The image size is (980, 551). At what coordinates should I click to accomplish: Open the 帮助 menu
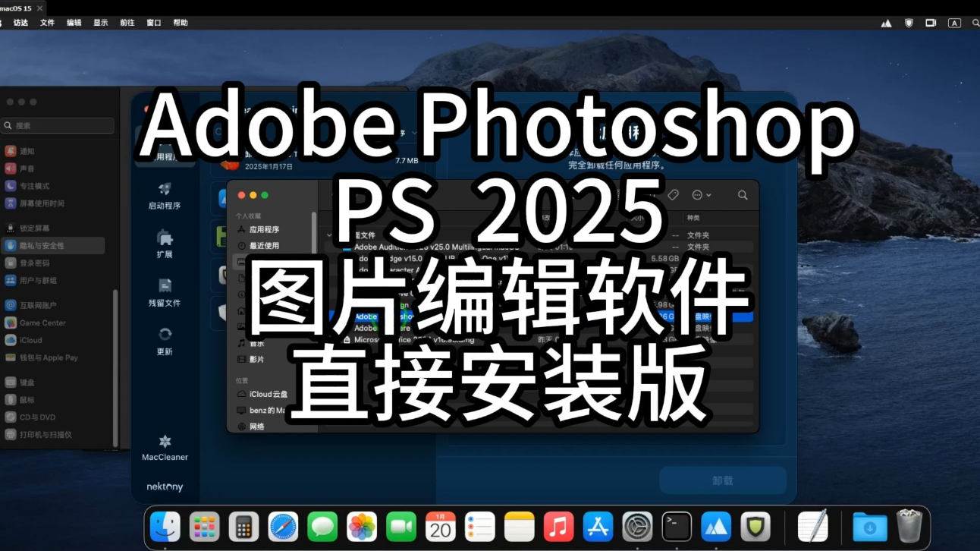tap(181, 23)
